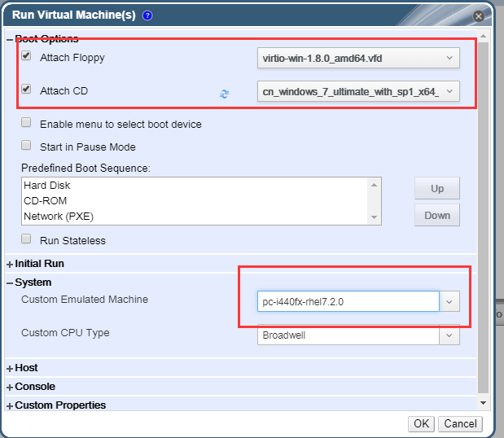Expand the Initial Run section
The image size is (504, 438).
[x=36, y=264]
